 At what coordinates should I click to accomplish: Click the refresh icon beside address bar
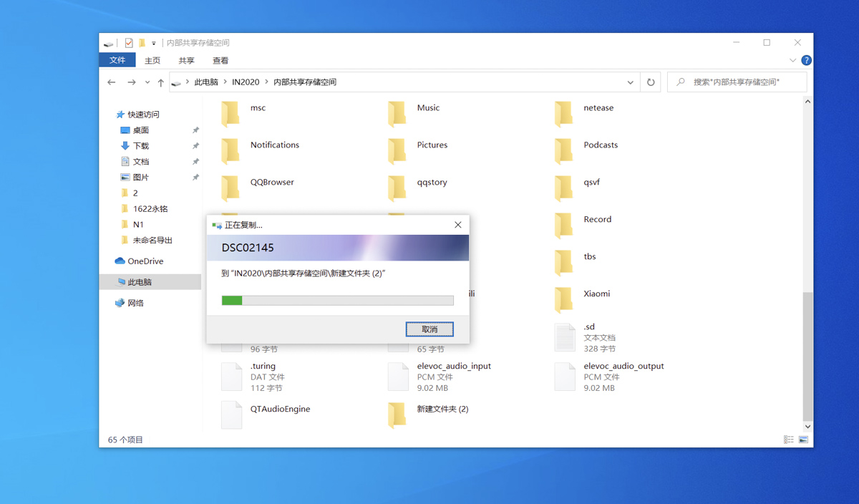coord(650,82)
